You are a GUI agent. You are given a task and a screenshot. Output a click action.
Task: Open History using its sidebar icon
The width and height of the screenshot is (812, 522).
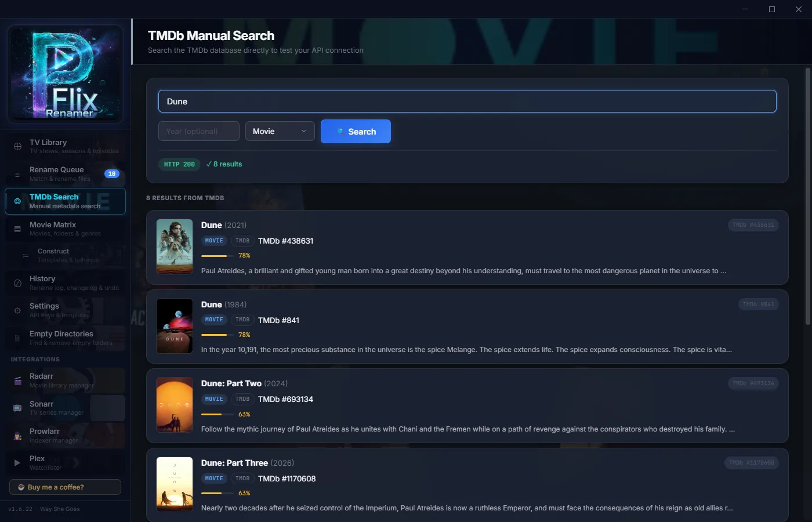pos(17,283)
